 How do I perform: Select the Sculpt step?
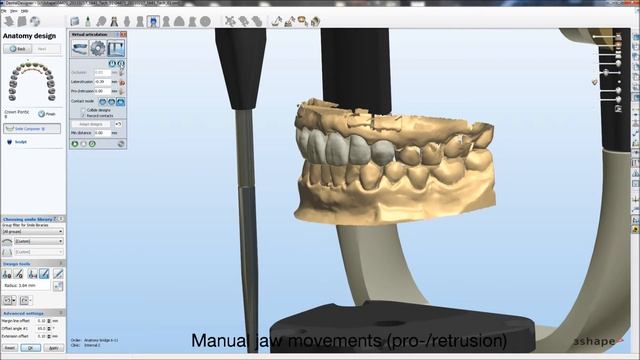(17, 142)
